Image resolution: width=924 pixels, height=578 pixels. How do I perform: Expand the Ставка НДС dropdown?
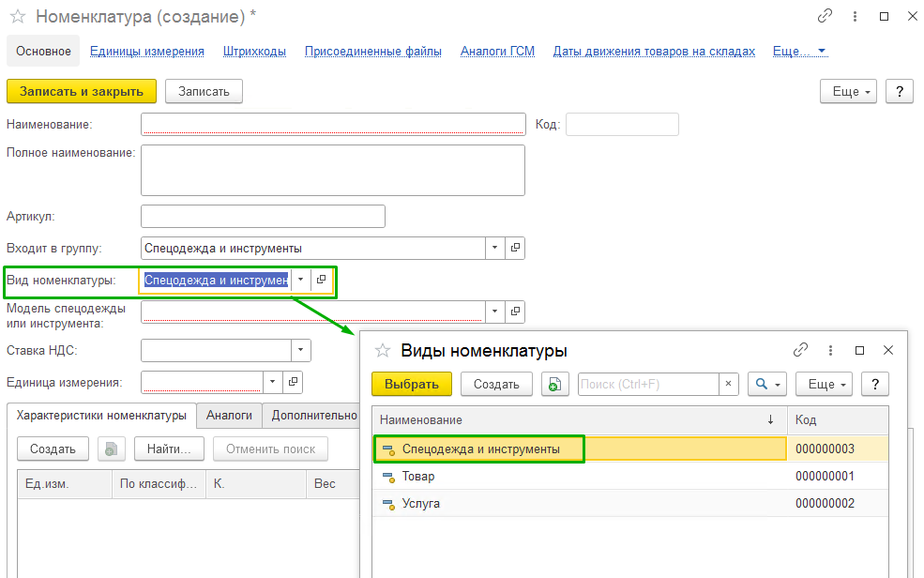click(x=300, y=350)
